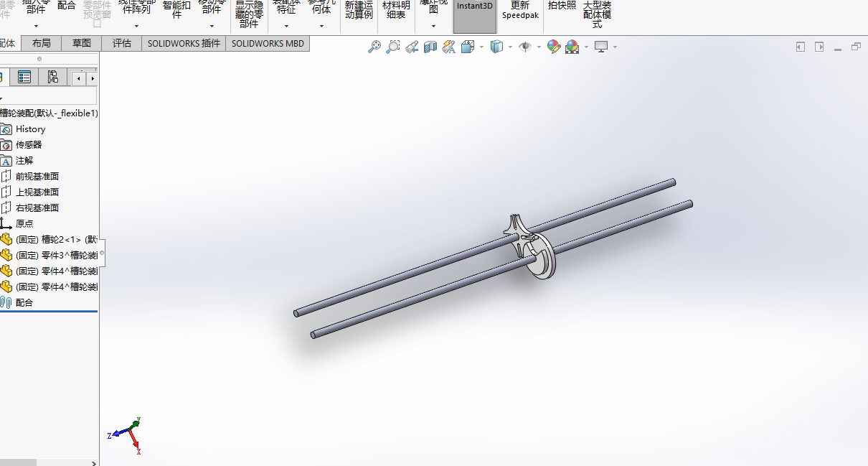Expand the Hide/Show Items dropdown arrow
868x466 pixels.
pyautogui.click(x=539, y=47)
